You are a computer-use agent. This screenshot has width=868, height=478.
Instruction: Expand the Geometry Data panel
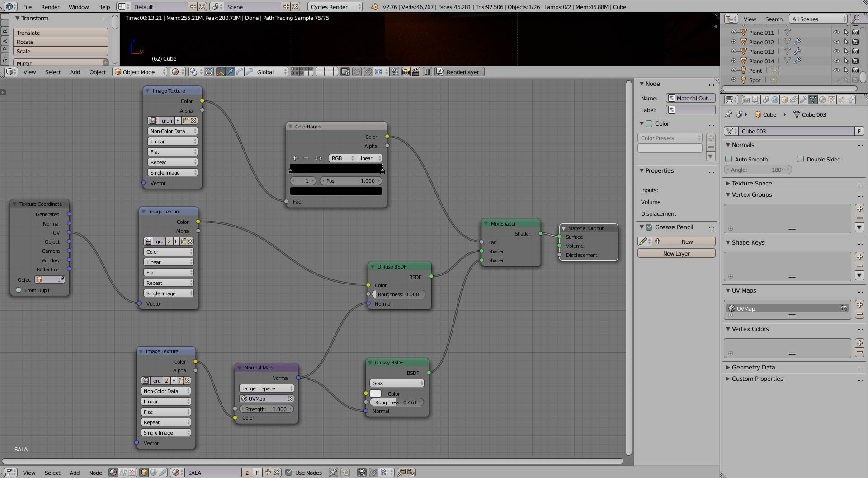(x=753, y=367)
